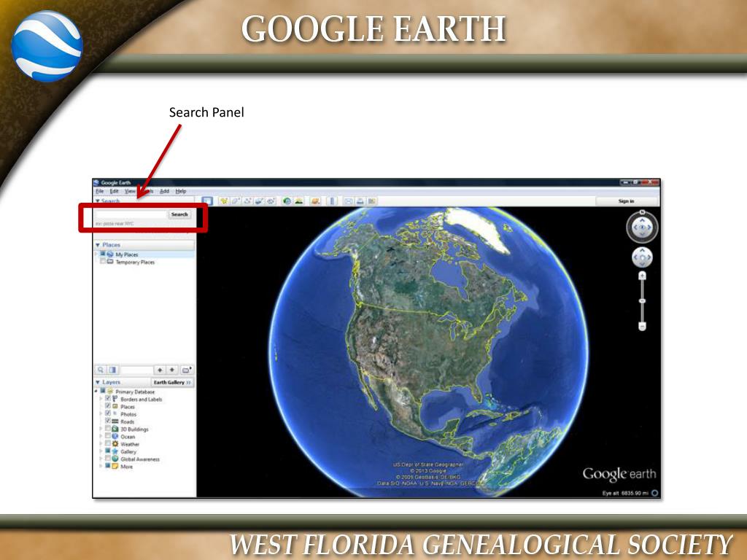Open the Email toolbar icon
The height and width of the screenshot is (560, 747).
tap(348, 201)
